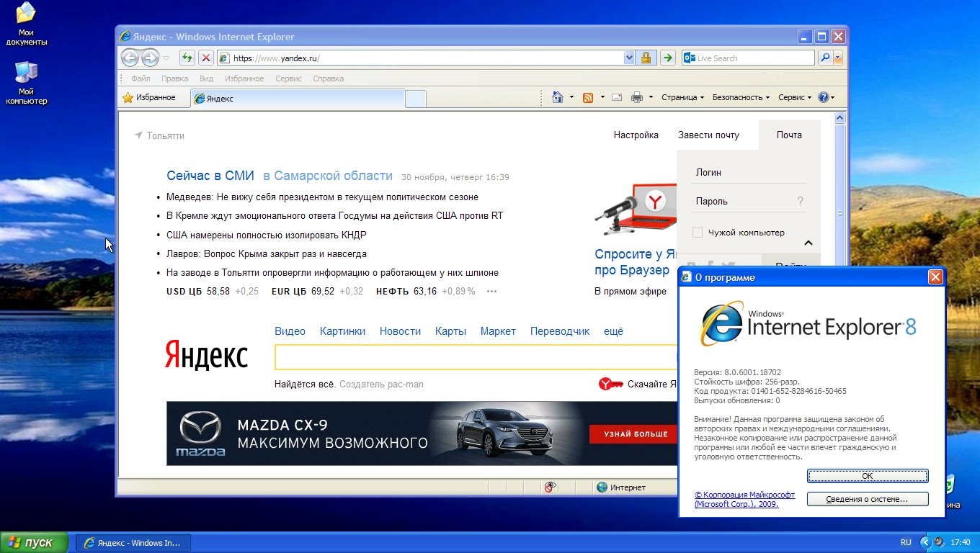Tick the Чужой компьютер checkbox
980x553 pixels.
(x=697, y=233)
